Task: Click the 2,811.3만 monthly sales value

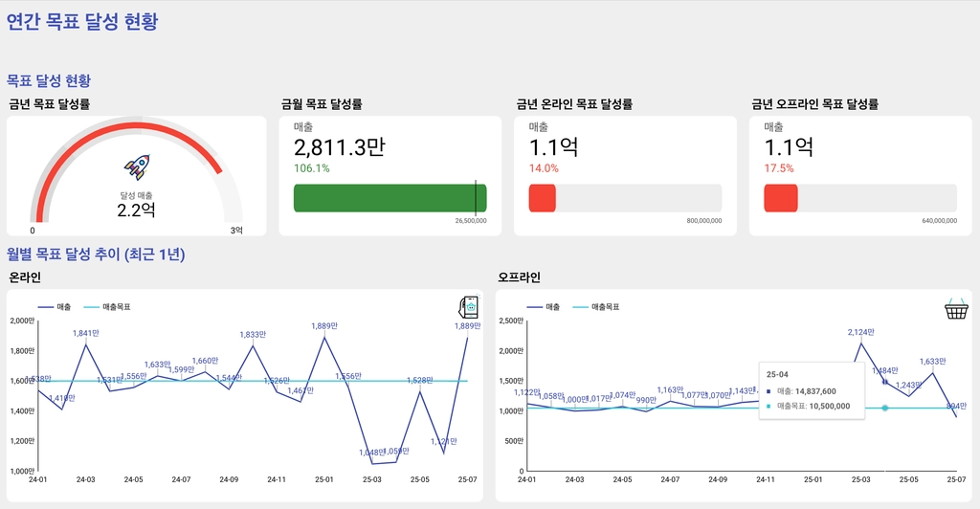Action: [340, 147]
